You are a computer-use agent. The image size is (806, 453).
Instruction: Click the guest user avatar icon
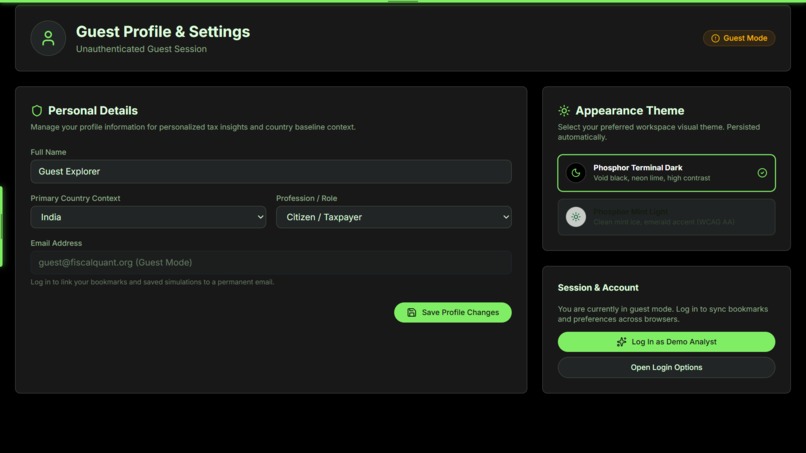point(48,38)
